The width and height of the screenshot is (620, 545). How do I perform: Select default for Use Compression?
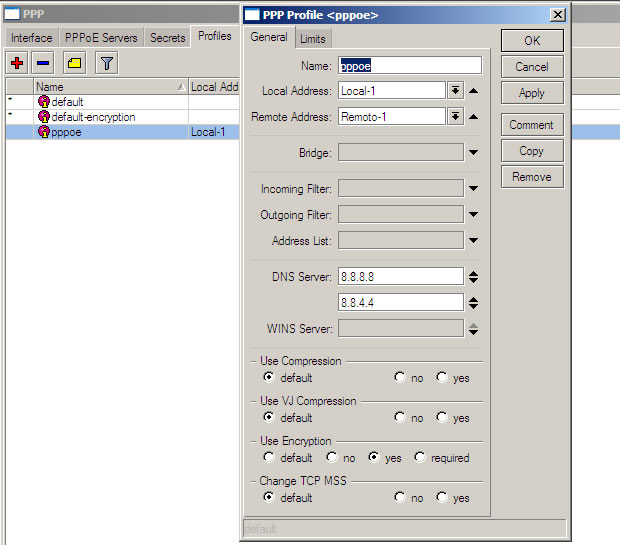(x=269, y=377)
